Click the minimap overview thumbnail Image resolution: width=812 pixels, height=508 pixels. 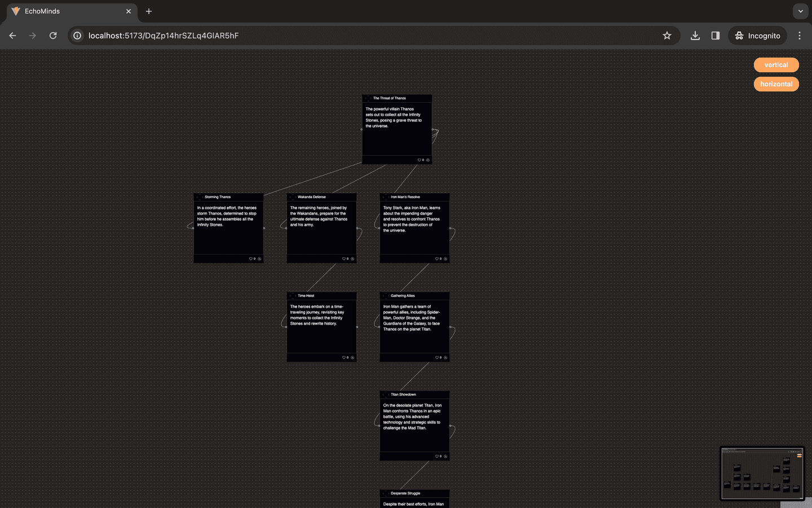(762, 473)
